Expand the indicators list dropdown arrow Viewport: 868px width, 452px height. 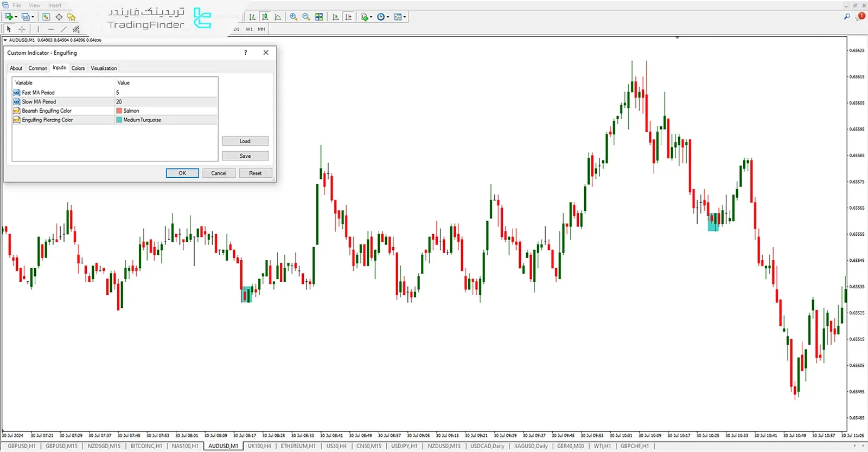tap(371, 17)
